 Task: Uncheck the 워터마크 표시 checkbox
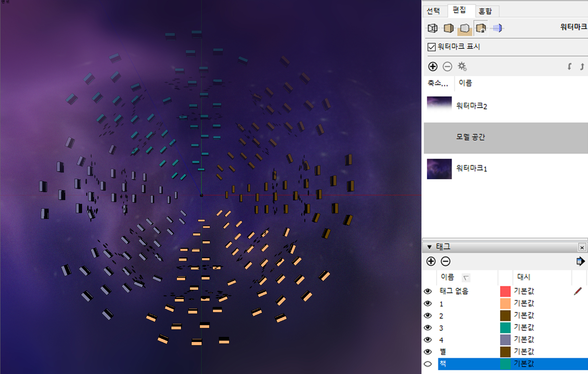click(431, 47)
